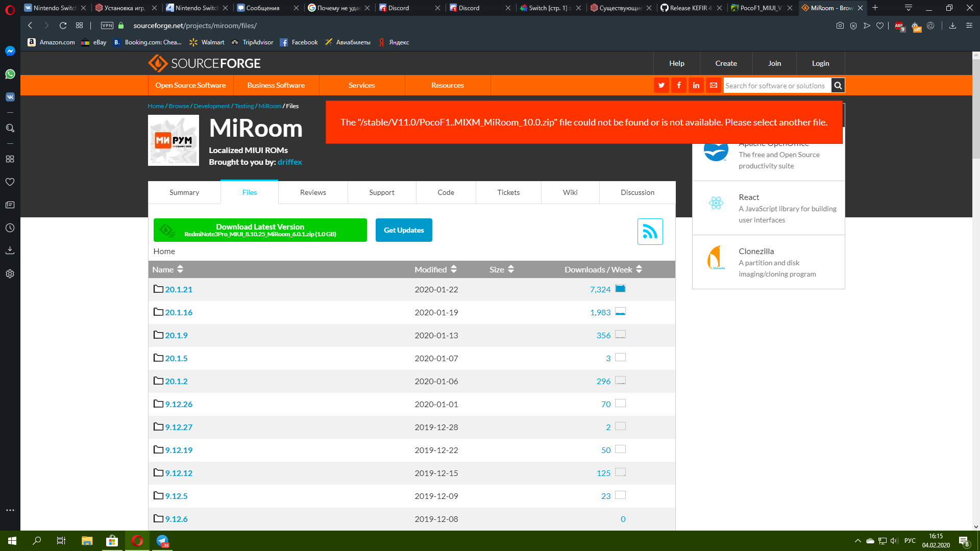
Task: Switch to Support tab
Action: click(x=382, y=192)
